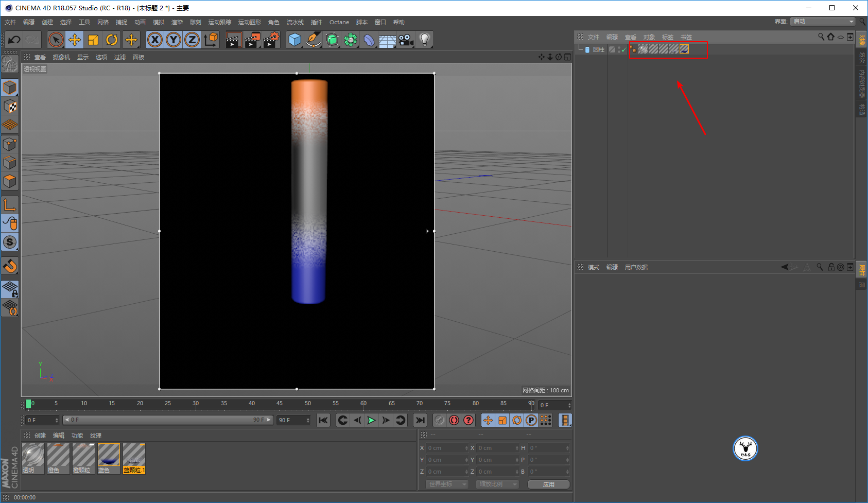Viewport: 868px width, 503px height.
Task: Add a Light object
Action: click(x=424, y=40)
